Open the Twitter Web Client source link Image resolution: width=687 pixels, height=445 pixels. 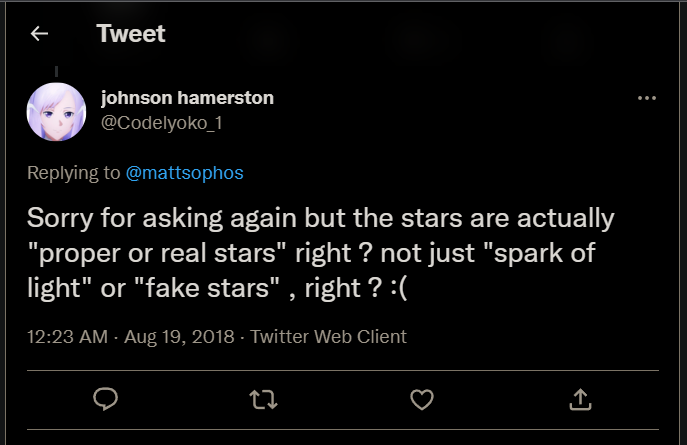[x=328, y=337]
